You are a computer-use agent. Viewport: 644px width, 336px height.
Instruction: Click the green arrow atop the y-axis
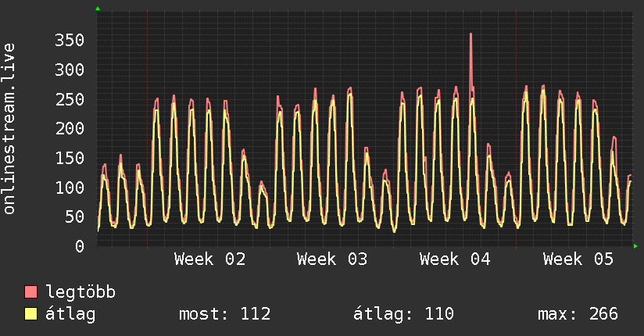[x=98, y=9]
